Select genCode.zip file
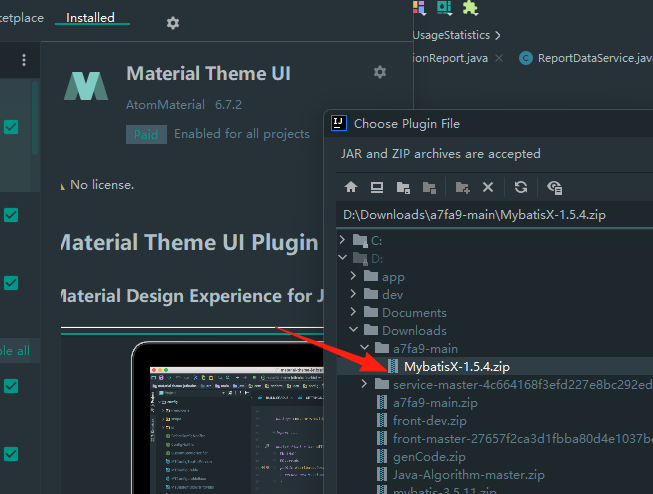Viewport: 653px width, 494px height. pos(429,457)
